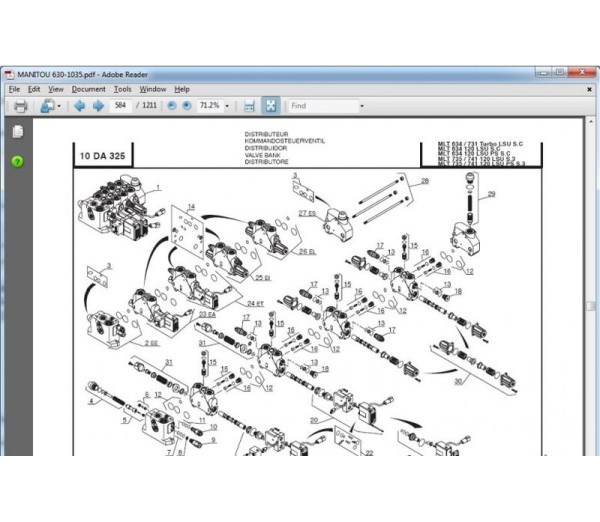This screenshot has height=522, width=600.
Task: Open the green help icon in sidebar
Action: click(x=17, y=161)
